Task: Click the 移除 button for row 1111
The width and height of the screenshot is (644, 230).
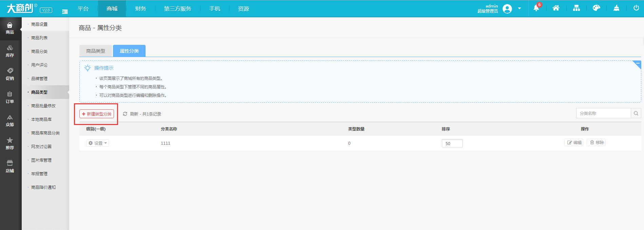Action: [x=596, y=143]
